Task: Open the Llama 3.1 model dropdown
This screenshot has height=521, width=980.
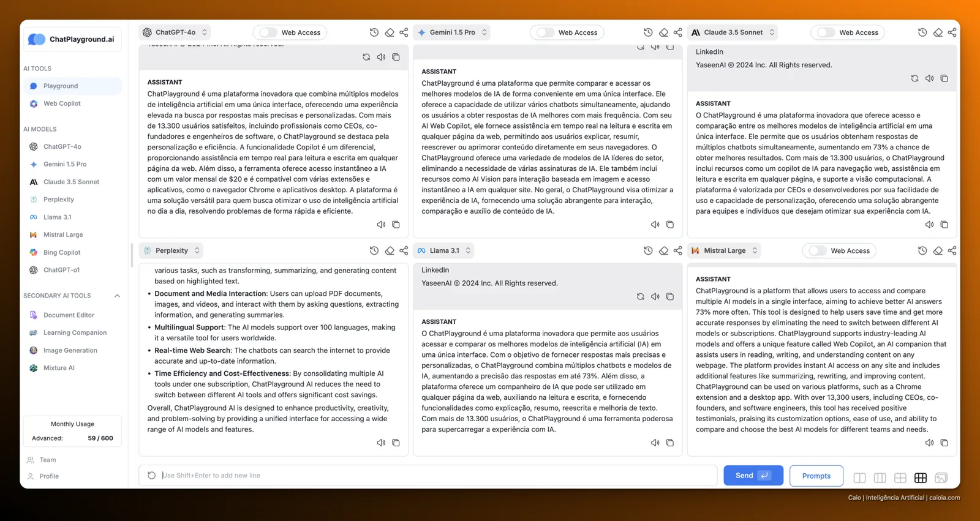Action: click(x=445, y=250)
